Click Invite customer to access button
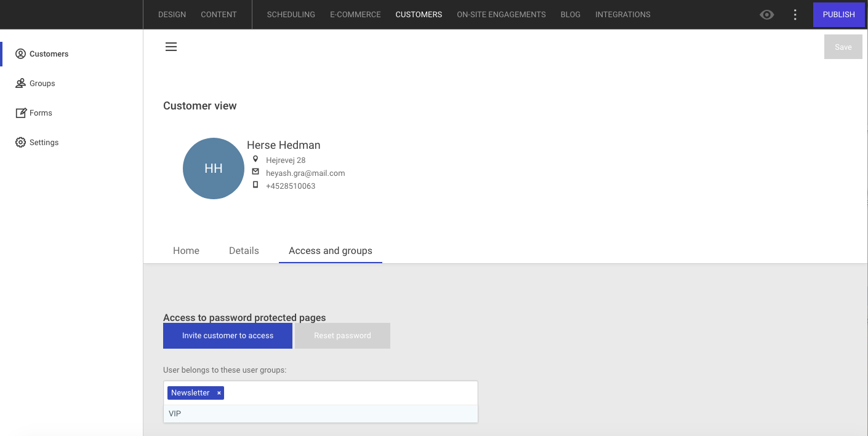This screenshot has height=436, width=868. click(227, 336)
